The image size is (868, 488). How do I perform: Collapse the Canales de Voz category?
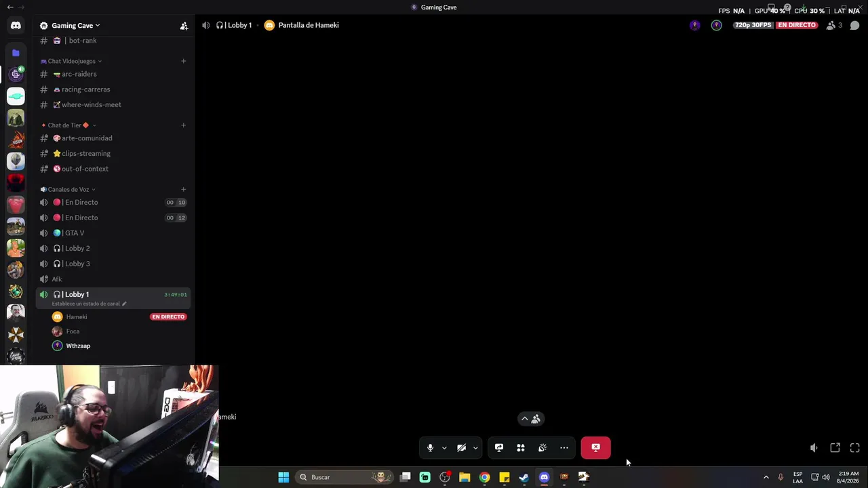coord(68,190)
